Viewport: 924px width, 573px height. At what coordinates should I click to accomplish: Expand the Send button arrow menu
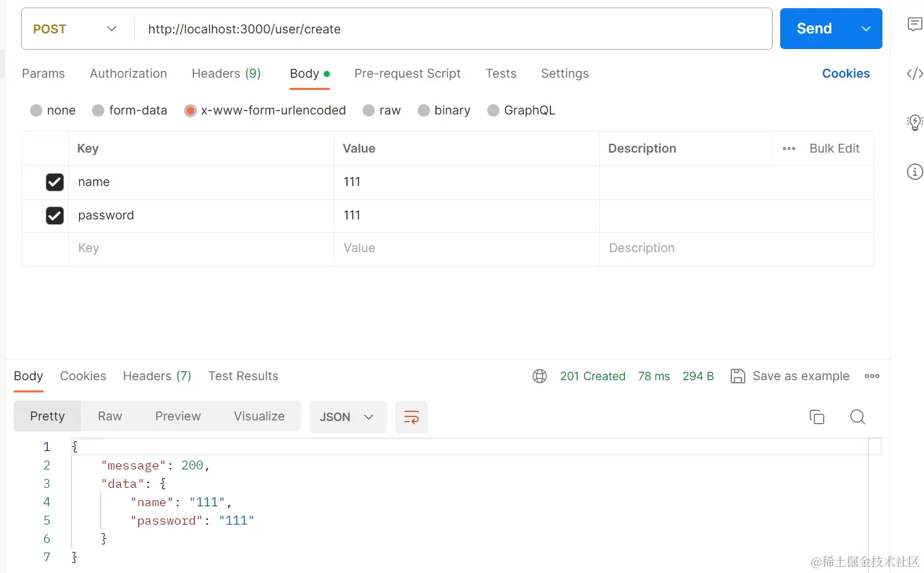tap(865, 29)
